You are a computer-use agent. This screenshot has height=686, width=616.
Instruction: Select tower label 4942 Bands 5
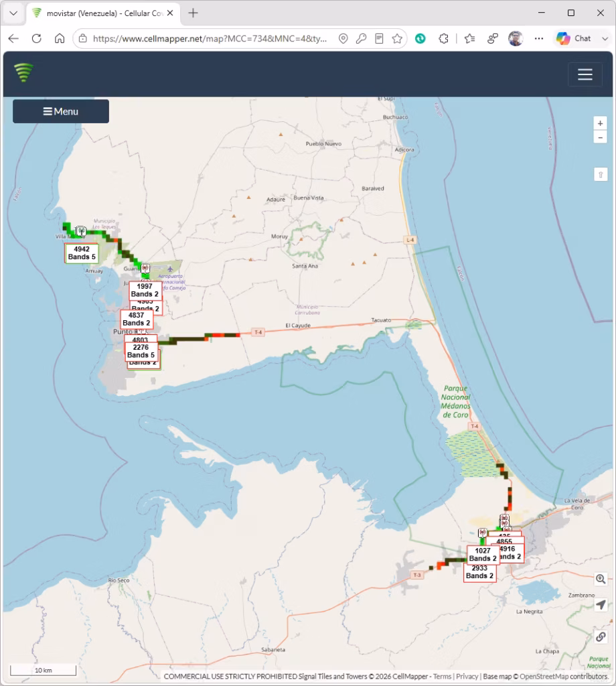click(82, 253)
